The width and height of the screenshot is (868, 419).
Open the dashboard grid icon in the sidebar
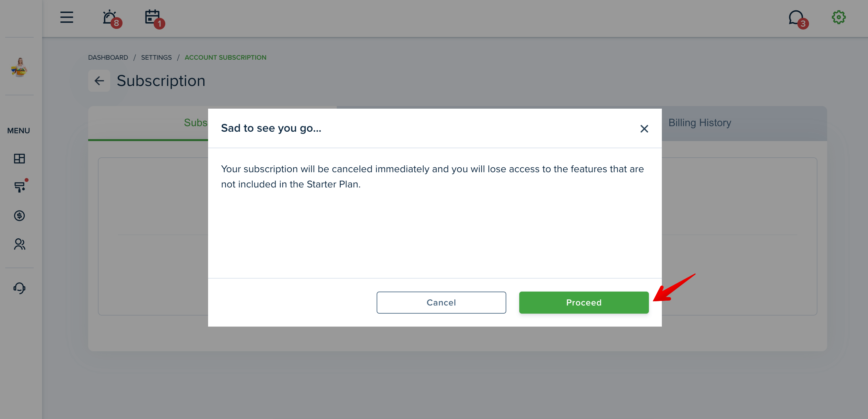point(19,159)
